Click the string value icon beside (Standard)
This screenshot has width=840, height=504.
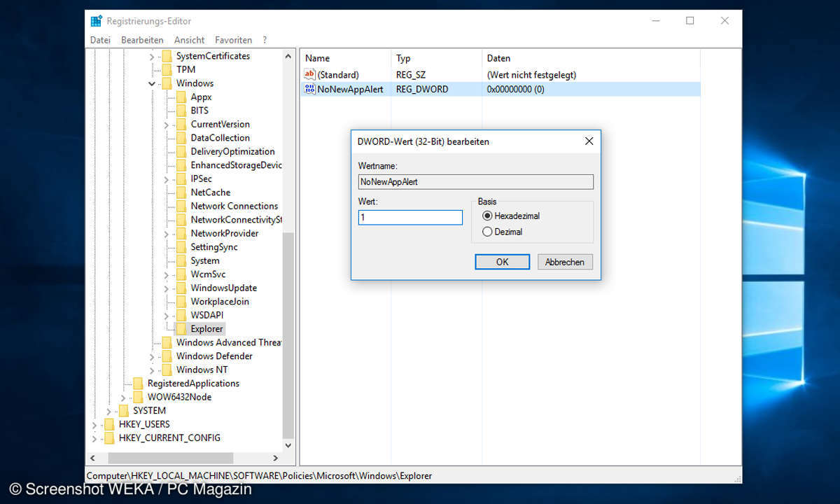pos(310,75)
